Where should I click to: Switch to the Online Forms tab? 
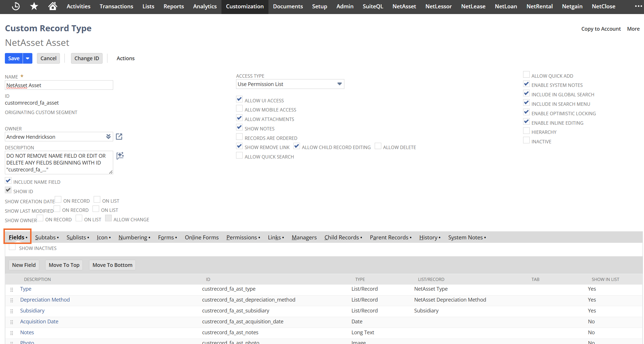point(202,237)
